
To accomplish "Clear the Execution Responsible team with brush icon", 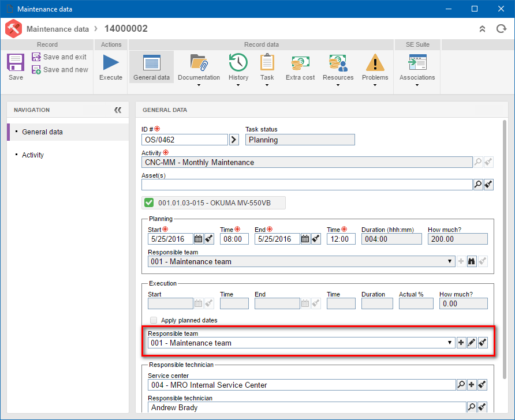I will (x=483, y=343).
